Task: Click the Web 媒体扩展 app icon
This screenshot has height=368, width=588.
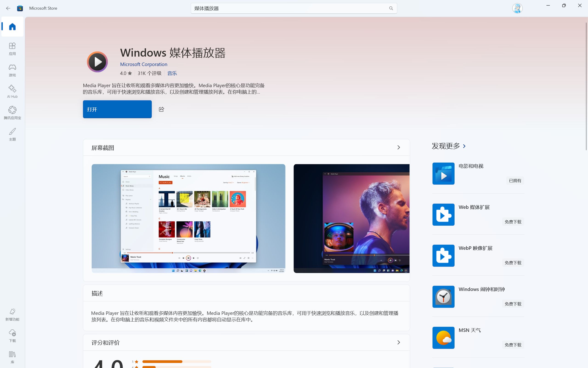Action: [x=444, y=215]
